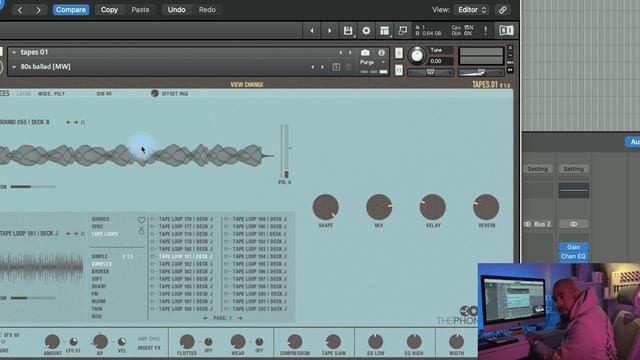The image size is (640, 360).
Task: Open the Purge dropdown menu
Action: click(373, 62)
